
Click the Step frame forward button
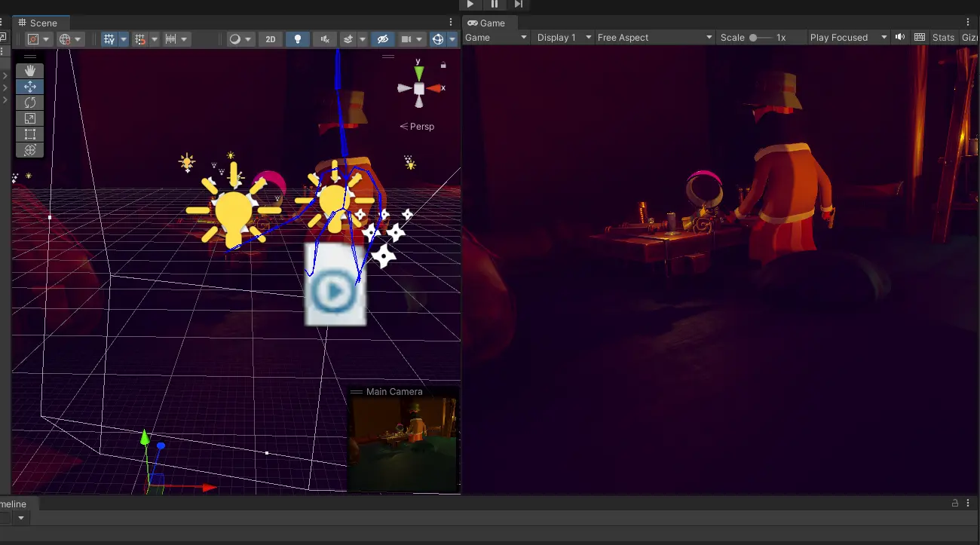coord(519,5)
